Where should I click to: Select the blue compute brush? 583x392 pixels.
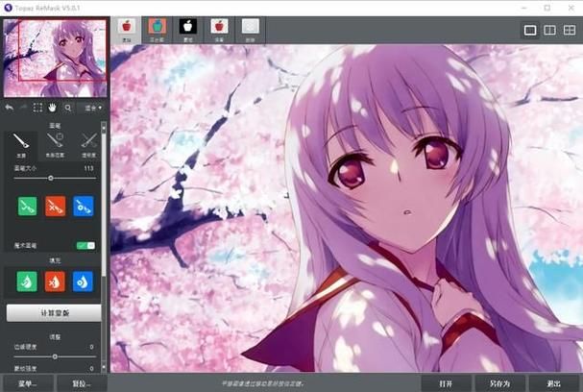coord(84,205)
